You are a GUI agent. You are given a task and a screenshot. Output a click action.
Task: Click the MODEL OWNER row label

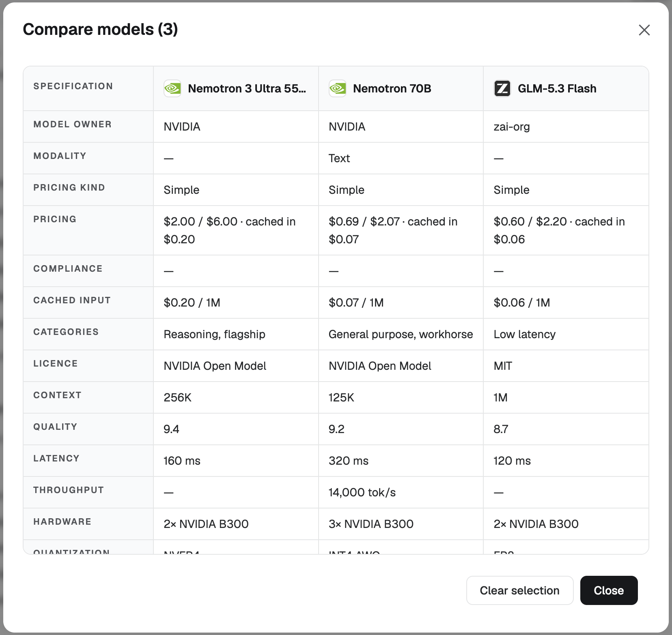[73, 124]
